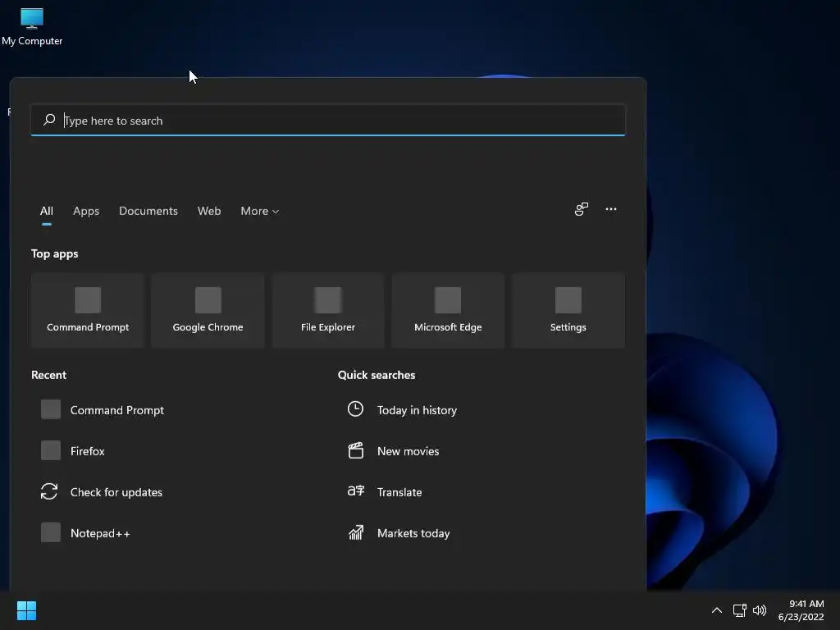
Task: Click the Check for updates refresh icon
Action: pos(49,492)
